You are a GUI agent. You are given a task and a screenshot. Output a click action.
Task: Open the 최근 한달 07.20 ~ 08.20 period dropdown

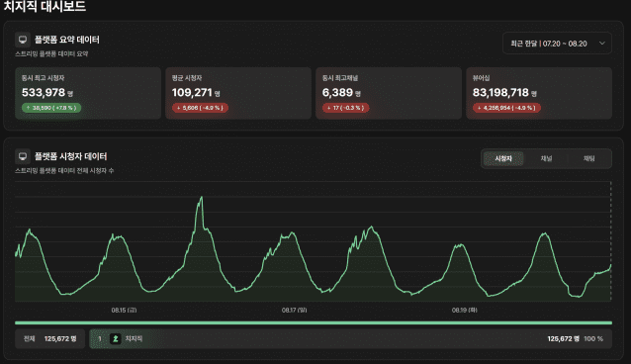pyautogui.click(x=557, y=44)
